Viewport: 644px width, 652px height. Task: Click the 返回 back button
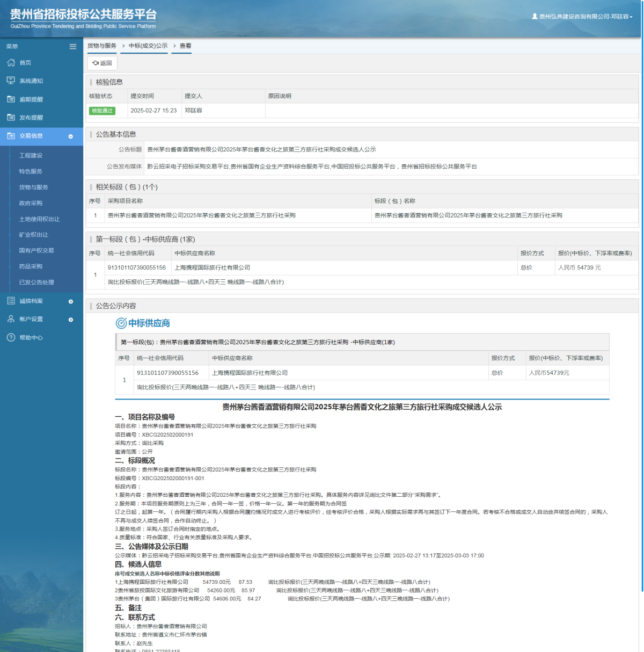(x=103, y=63)
